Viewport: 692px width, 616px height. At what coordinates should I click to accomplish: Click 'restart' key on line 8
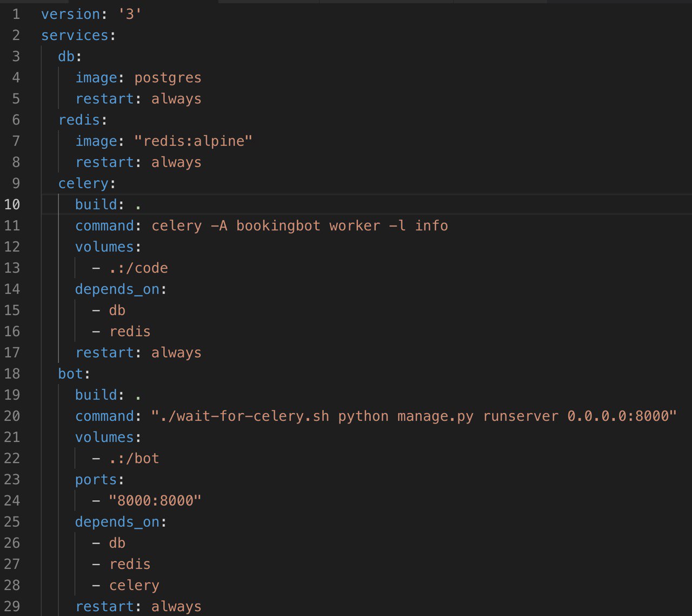click(x=104, y=162)
